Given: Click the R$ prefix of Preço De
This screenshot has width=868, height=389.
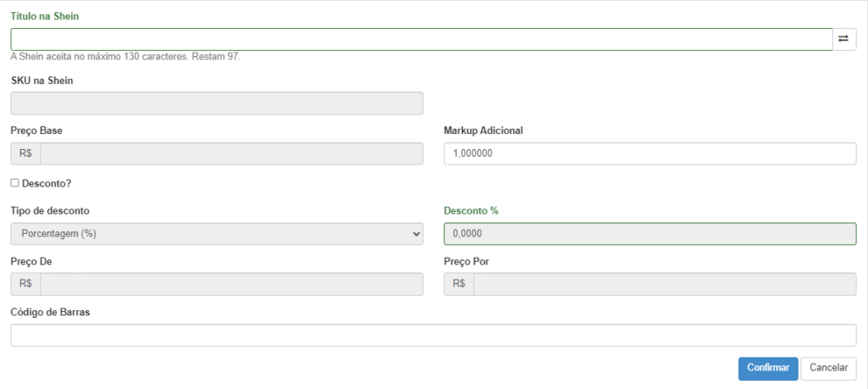Looking at the screenshot, I should click(x=25, y=284).
